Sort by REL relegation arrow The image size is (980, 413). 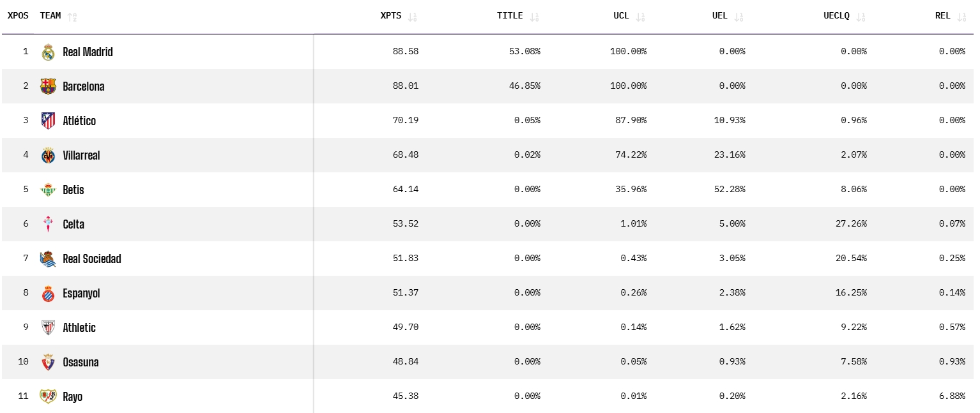pos(961,17)
